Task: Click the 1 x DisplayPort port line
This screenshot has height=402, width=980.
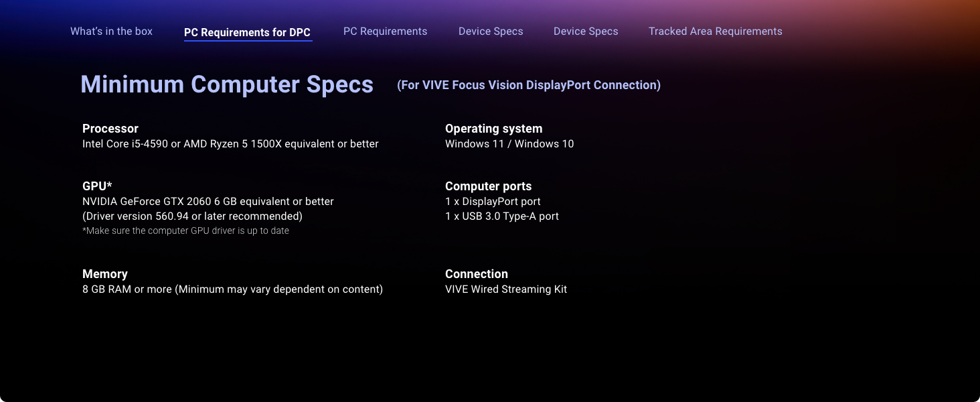Action: tap(492, 201)
